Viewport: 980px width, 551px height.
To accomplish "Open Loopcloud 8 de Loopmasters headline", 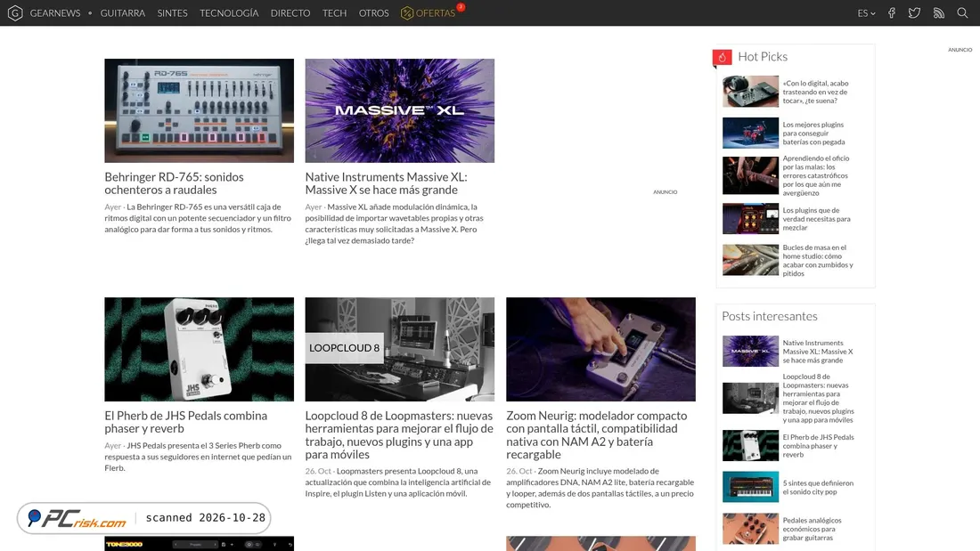I will pos(399,434).
